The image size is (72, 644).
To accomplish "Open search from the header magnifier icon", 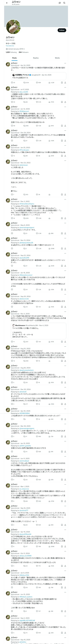I will [x=64, y=3].
